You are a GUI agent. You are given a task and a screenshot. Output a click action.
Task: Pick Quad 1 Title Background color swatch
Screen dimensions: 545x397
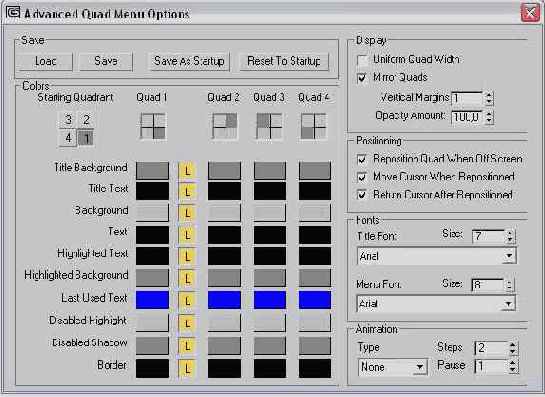[152, 170]
